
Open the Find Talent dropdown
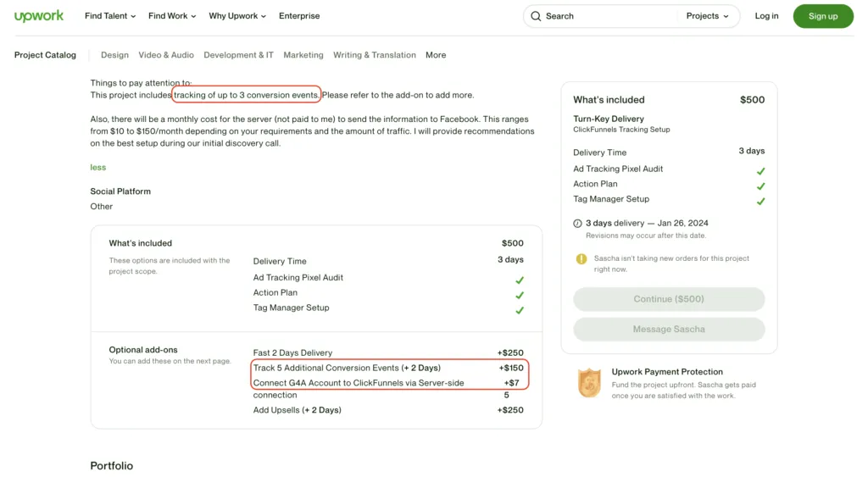click(110, 16)
